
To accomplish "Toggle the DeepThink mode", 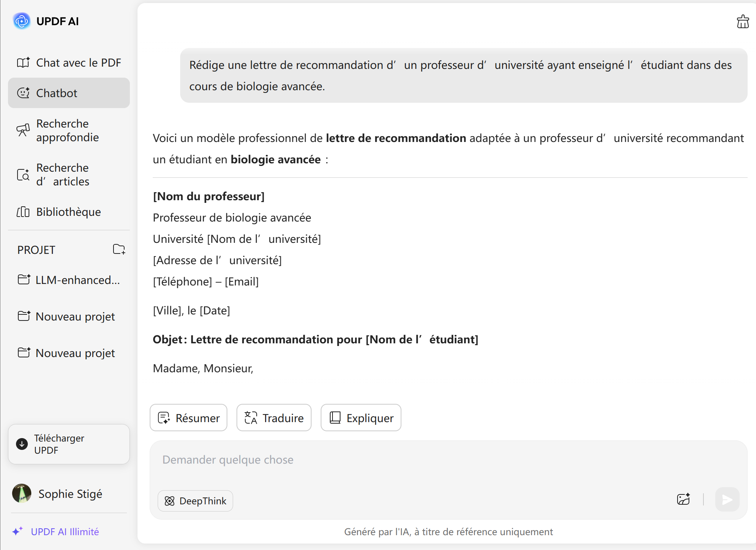I will pos(195,501).
